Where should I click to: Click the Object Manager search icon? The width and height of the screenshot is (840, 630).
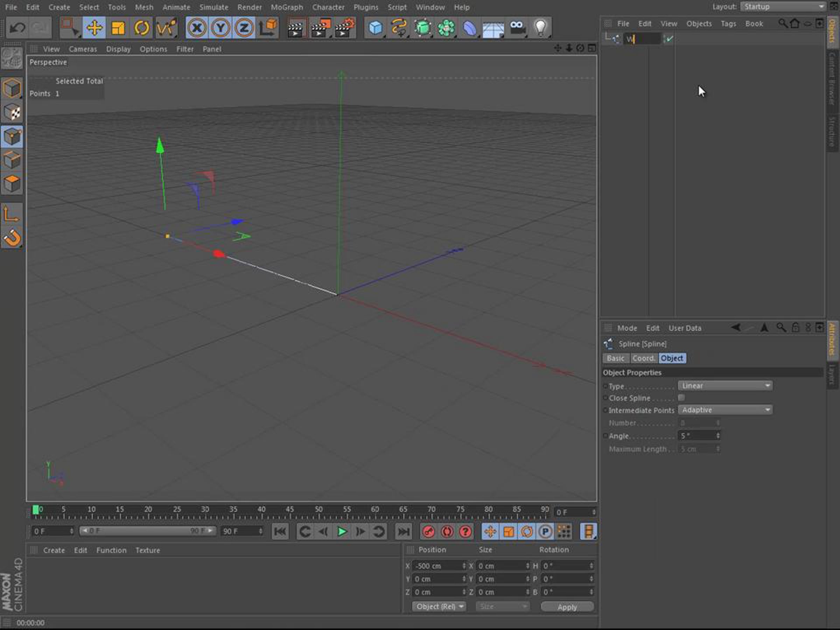click(x=782, y=23)
